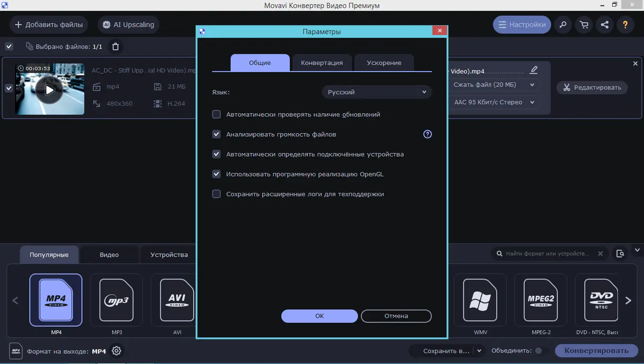Click the Настройки button
Viewport: 644px width, 364px height.
[522, 25]
